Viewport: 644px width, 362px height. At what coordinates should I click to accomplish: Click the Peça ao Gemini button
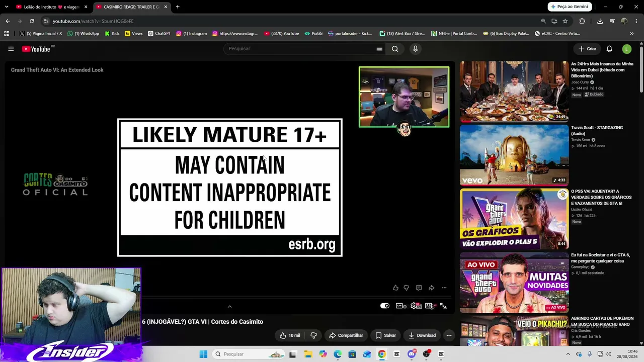tap(569, 7)
